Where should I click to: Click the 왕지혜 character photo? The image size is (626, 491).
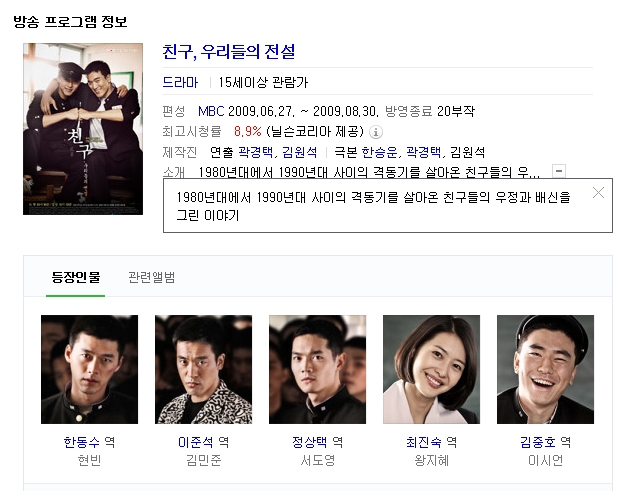[432, 369]
